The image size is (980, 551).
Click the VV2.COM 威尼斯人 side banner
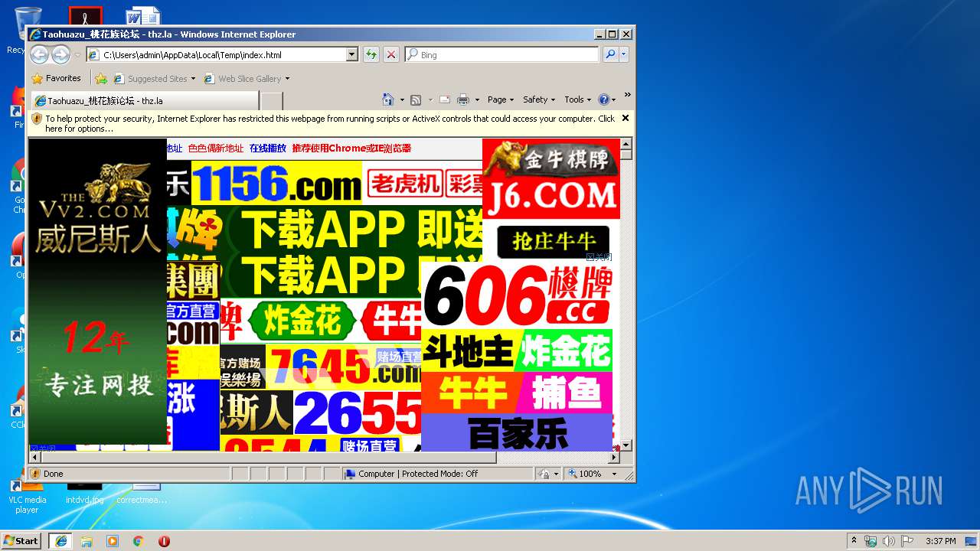click(x=97, y=291)
